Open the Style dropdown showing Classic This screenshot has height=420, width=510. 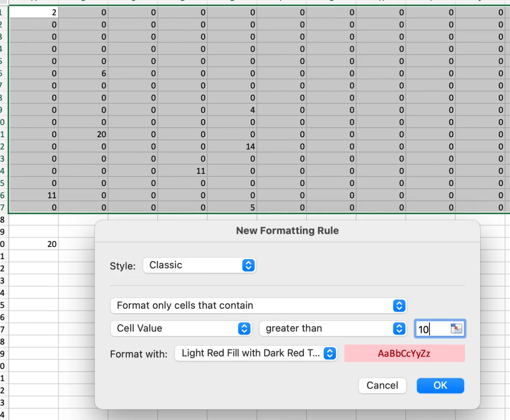pyautogui.click(x=199, y=265)
